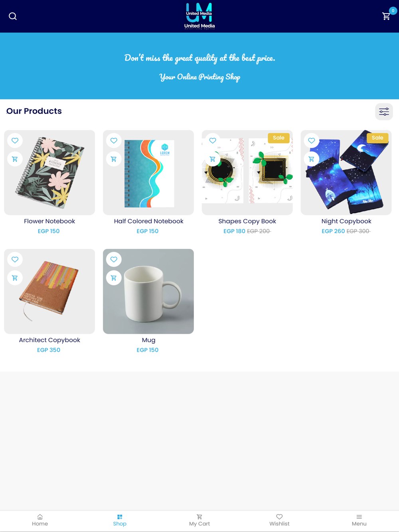Switch to the My Cart tab
Viewport: 399px width, 532px height.
tap(199, 520)
